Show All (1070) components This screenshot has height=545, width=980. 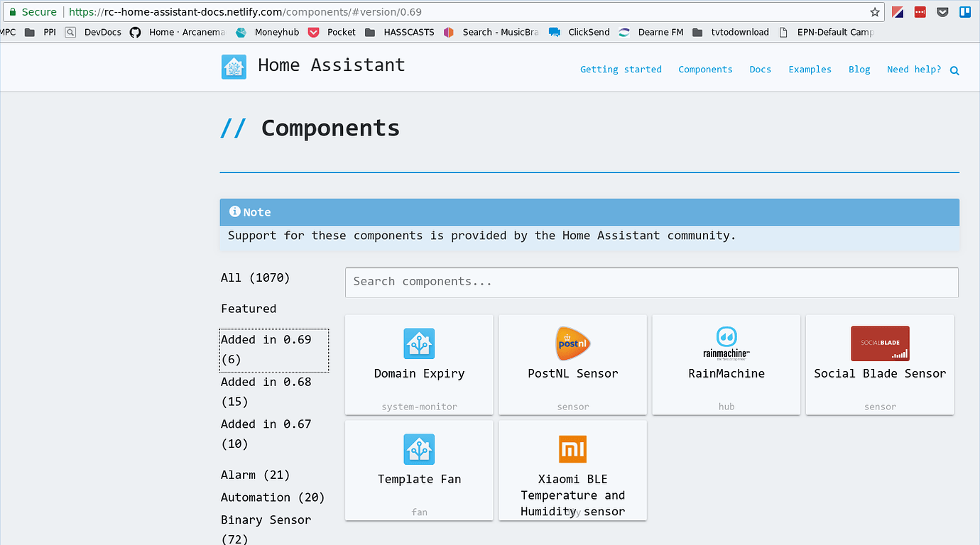click(256, 277)
